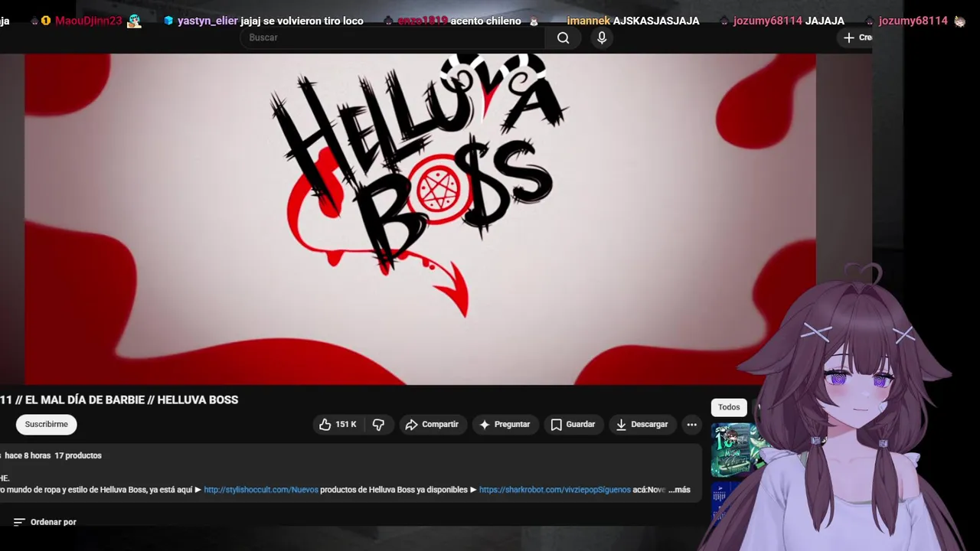Open the stylishoccult.com link in description
Screen dimensions: 980x551
(x=261, y=490)
